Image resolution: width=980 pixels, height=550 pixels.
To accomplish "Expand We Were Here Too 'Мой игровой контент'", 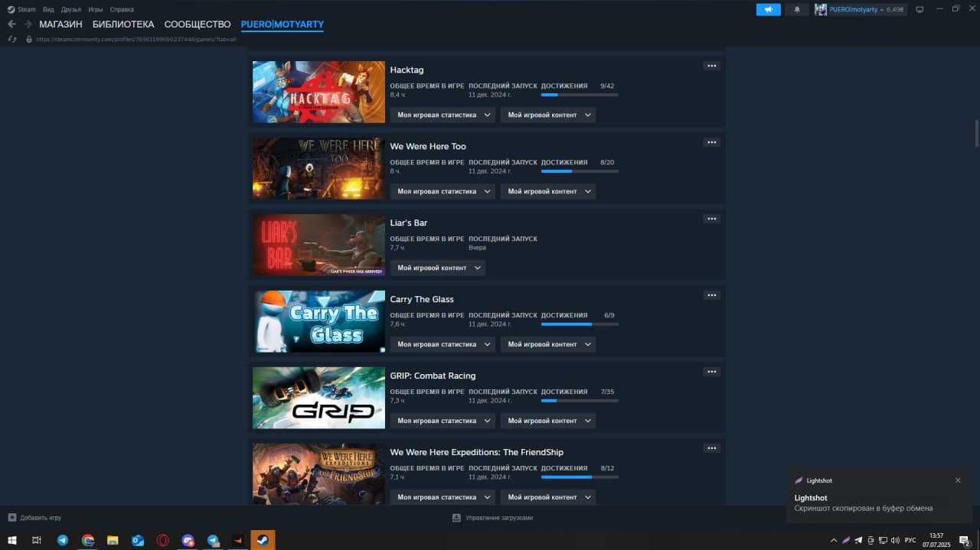I will pyautogui.click(x=548, y=191).
